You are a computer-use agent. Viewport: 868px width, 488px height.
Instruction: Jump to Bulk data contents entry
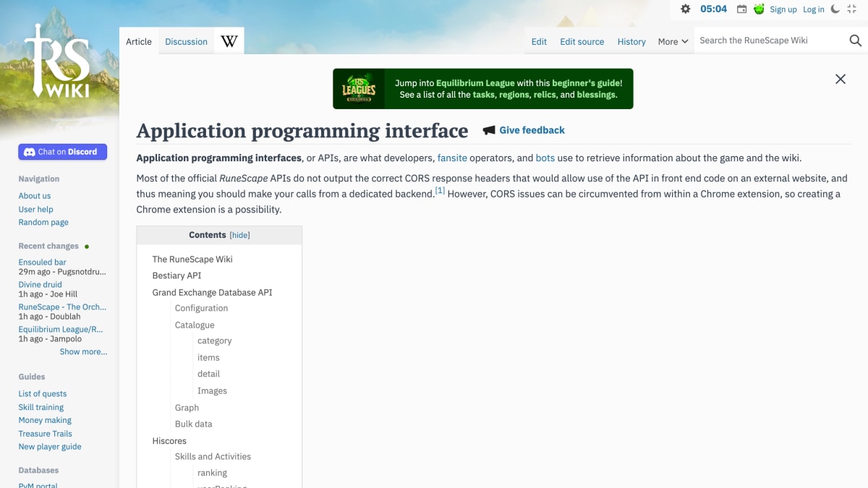pos(193,424)
